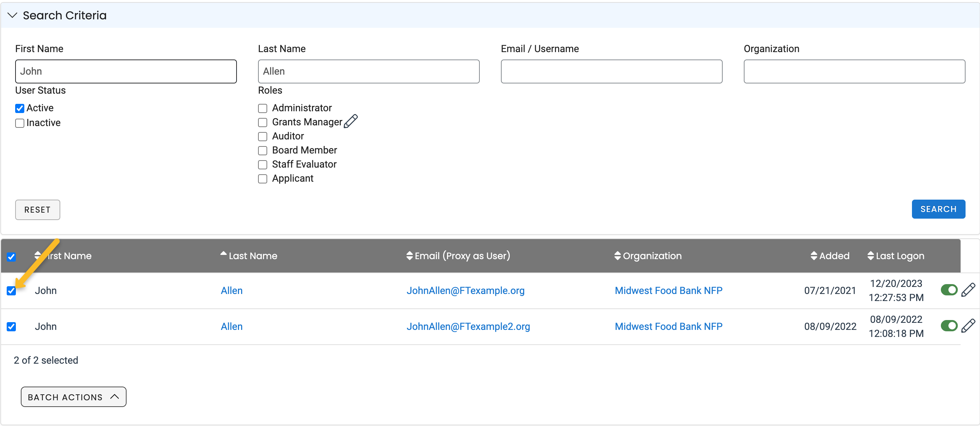The height and width of the screenshot is (426, 980).
Task: Uncheck the select-all checkbox in header
Action: point(12,257)
